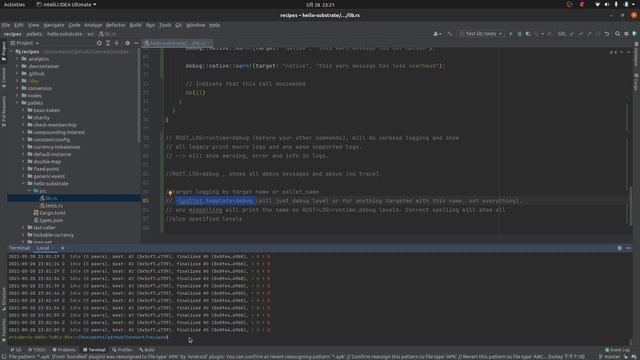Click the src breadcrumb in navigation bar

pos(91,34)
